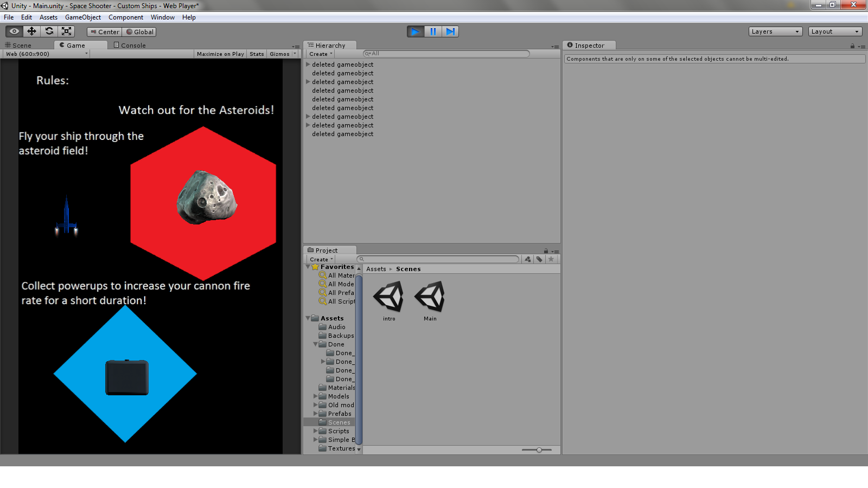Select the Scale tool
868x488 pixels.
pos(67,31)
